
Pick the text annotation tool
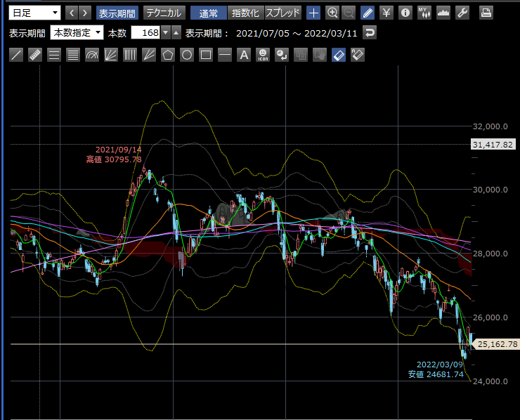[244, 55]
